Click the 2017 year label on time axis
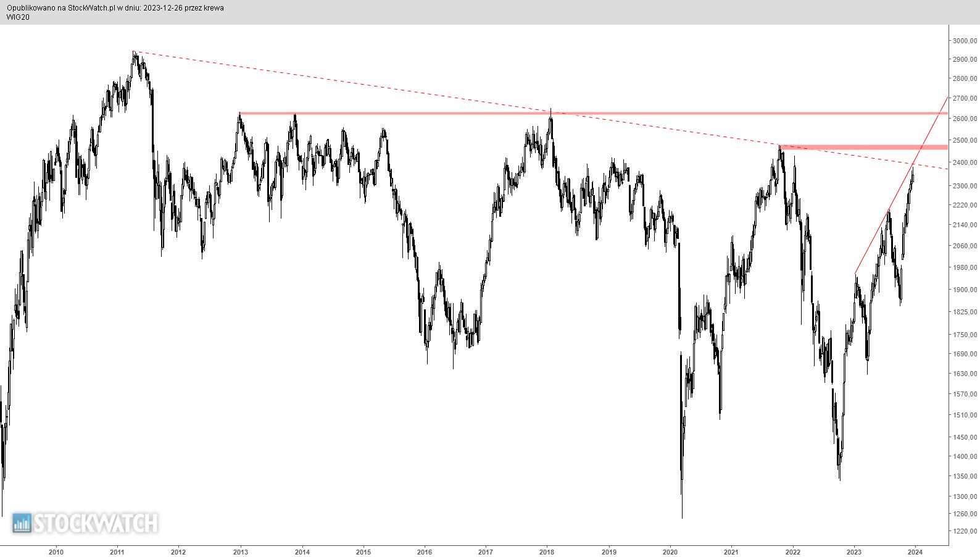Image resolution: width=980 pixels, height=557 pixels. pyautogui.click(x=486, y=552)
